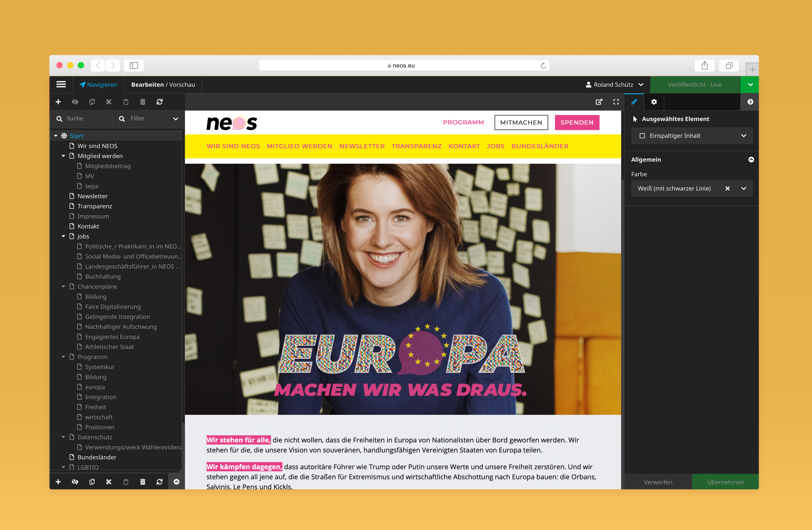Click the refresh icon in bottom toolbar
The height and width of the screenshot is (530, 812).
(x=160, y=482)
